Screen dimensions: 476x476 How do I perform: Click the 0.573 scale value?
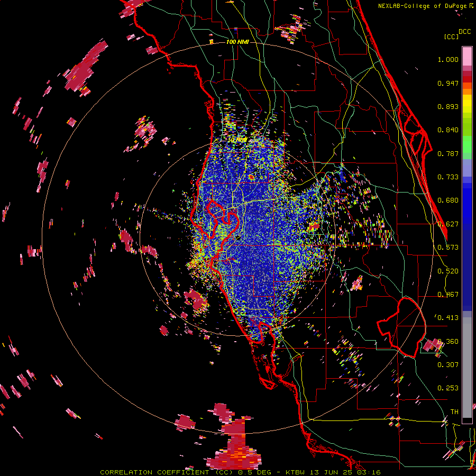448,248
